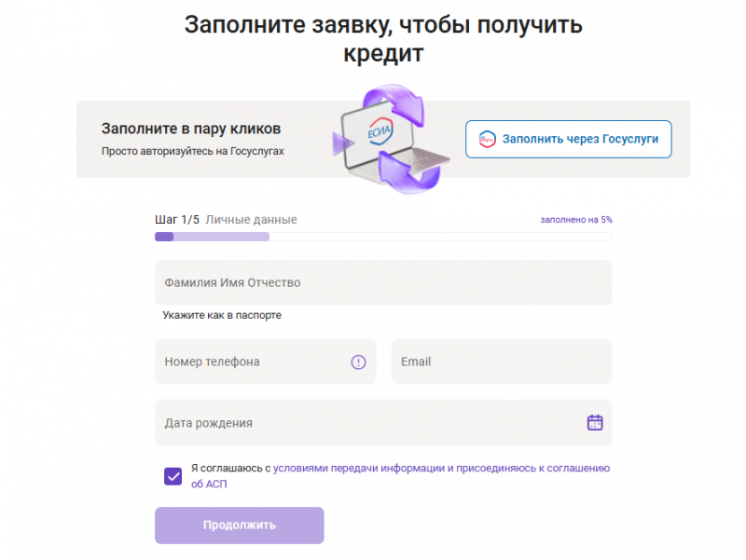Uncheck the consent checkbox about АСП agreement

[x=172, y=475]
